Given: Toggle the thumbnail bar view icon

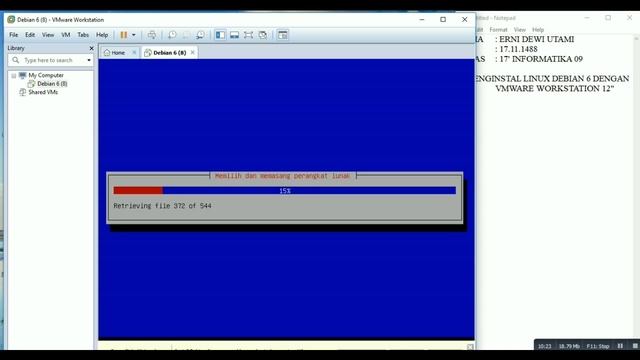Looking at the screenshot, I should click(x=234, y=35).
